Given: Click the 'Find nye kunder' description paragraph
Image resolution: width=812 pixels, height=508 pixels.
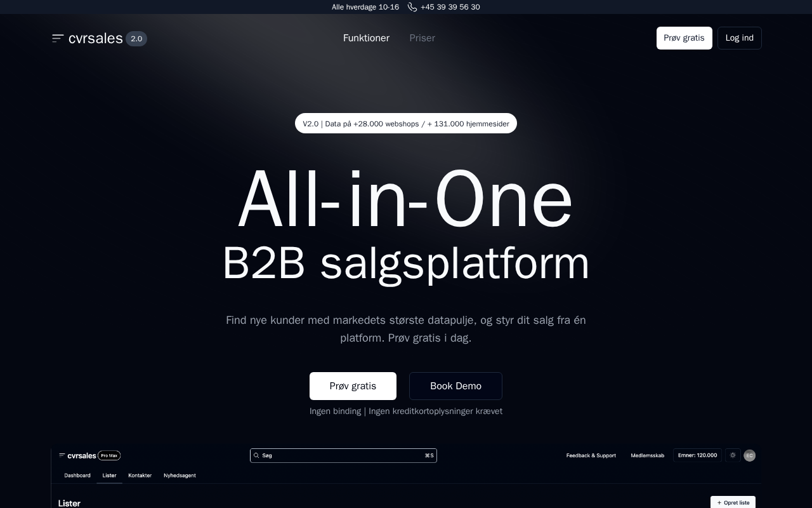Looking at the screenshot, I should click(406, 329).
